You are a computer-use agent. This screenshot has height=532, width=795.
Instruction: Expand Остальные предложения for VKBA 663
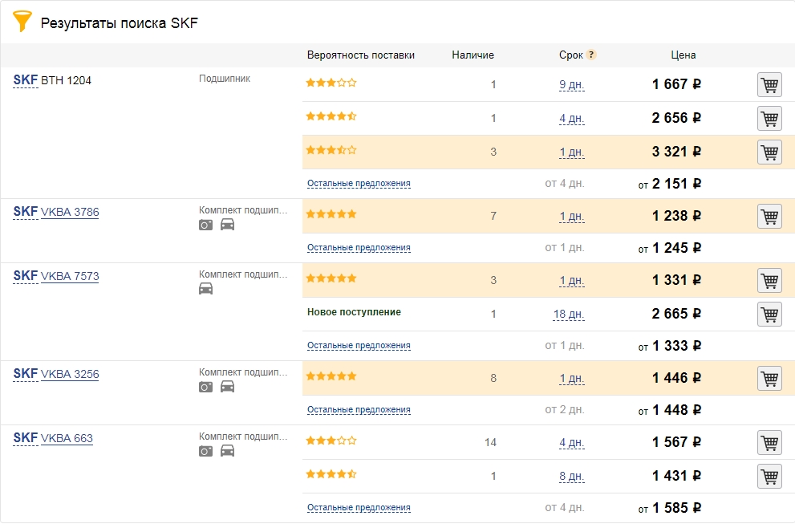pyautogui.click(x=359, y=507)
